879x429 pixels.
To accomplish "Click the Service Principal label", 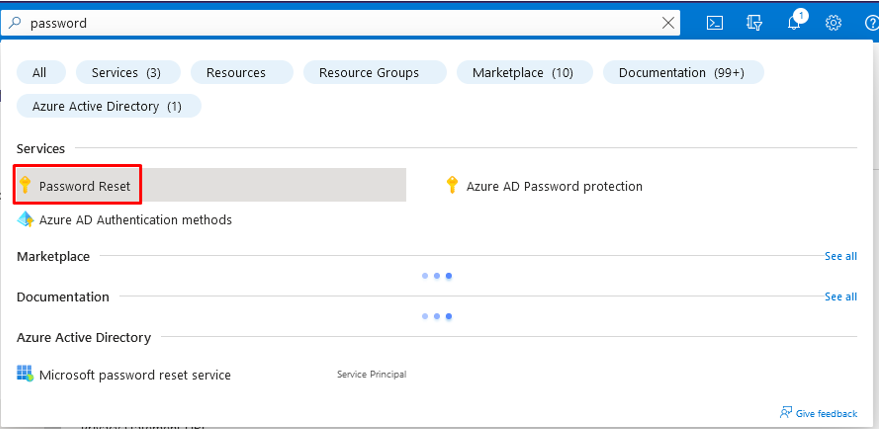I will [x=372, y=375].
